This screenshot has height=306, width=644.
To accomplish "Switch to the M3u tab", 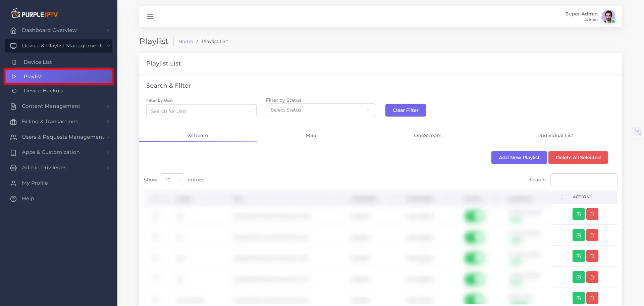I will tap(311, 135).
